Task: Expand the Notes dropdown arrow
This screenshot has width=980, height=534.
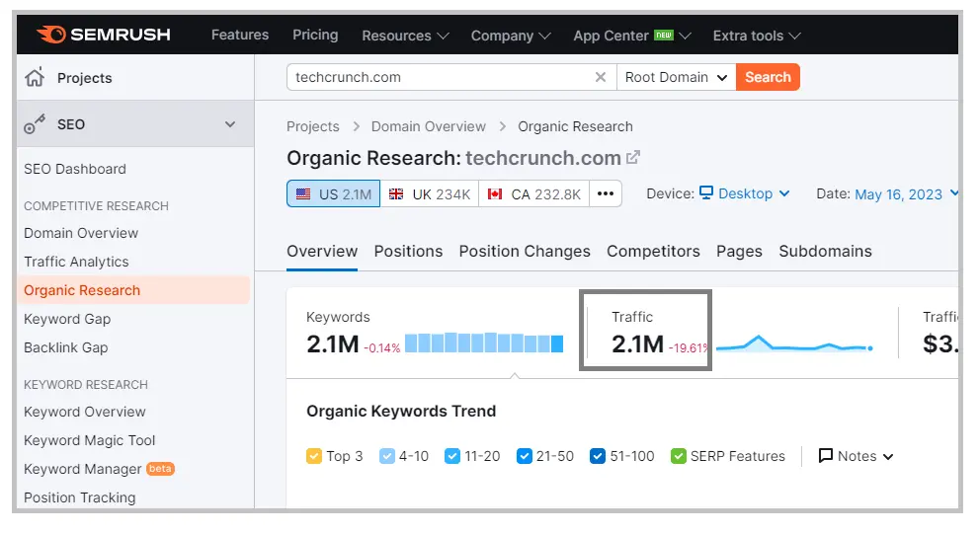Action: [888, 457]
